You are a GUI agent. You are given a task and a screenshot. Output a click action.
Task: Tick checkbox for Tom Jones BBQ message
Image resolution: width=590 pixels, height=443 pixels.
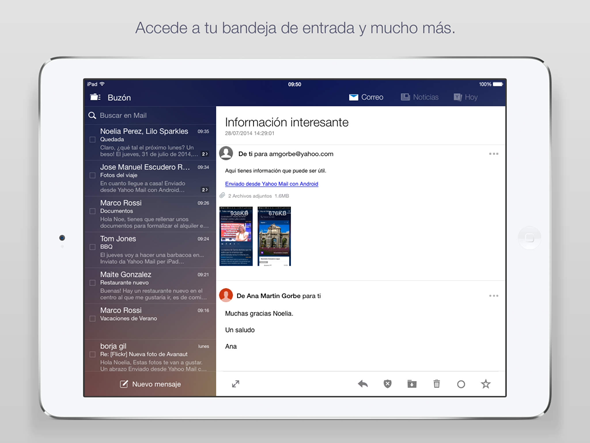click(92, 247)
